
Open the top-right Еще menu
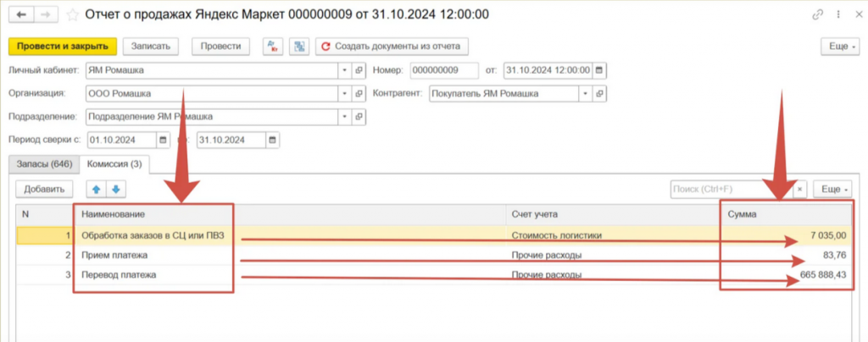[x=840, y=47]
